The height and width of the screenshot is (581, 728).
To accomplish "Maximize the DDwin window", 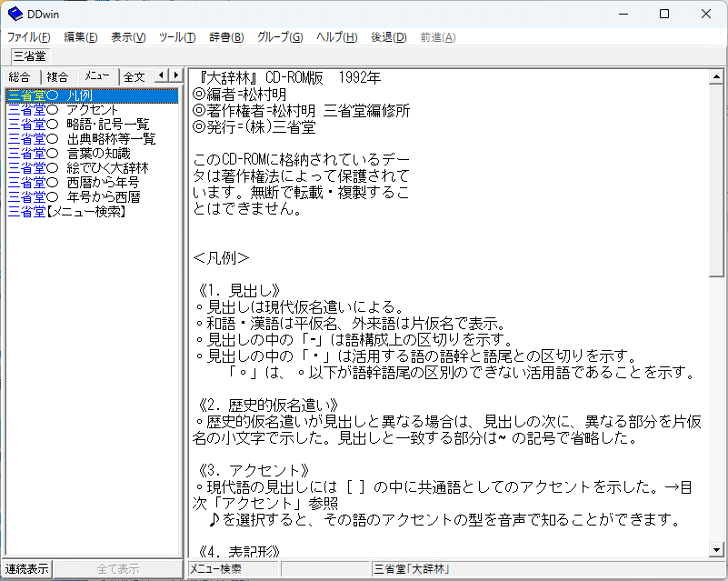I will pyautogui.click(x=664, y=14).
